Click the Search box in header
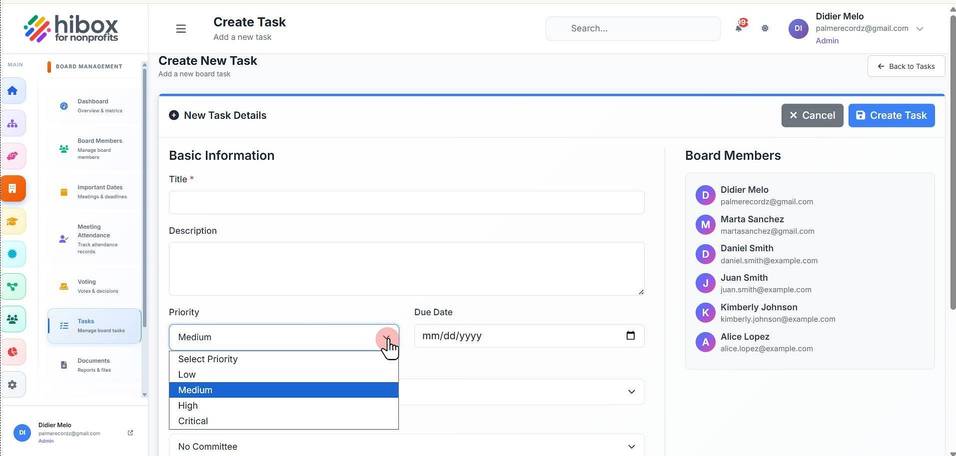Screen dimensions: 956x456 tap(633, 29)
